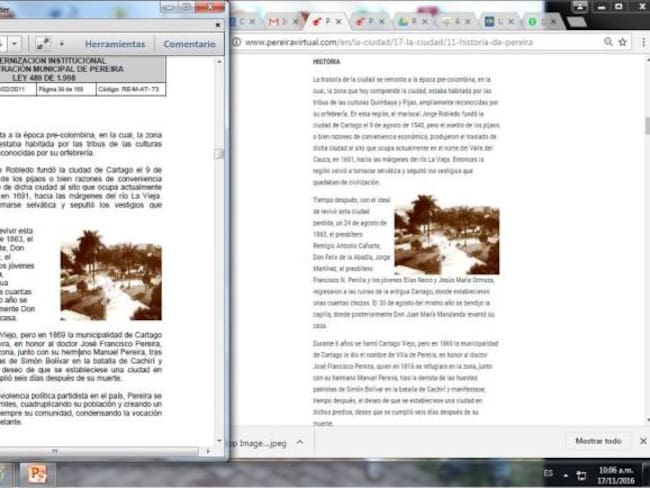Open the zoom level dropdown in Reader
The image size is (650, 488).
(x=13, y=44)
